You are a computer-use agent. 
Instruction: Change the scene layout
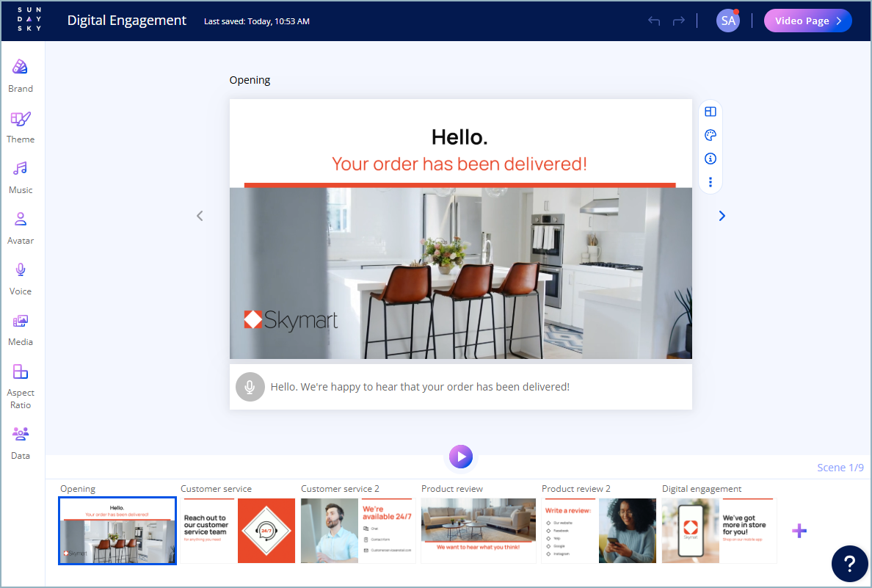711,112
